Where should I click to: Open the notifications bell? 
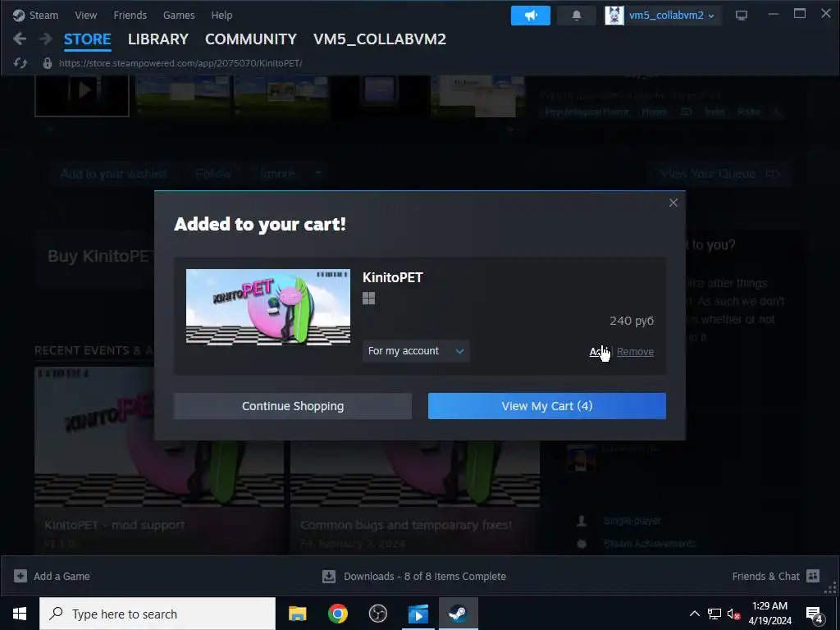tap(577, 16)
